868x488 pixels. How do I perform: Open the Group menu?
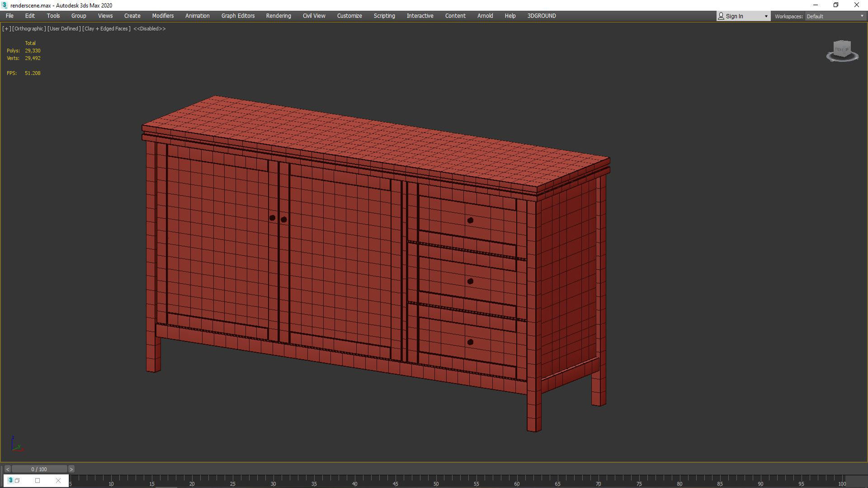tap(79, 16)
